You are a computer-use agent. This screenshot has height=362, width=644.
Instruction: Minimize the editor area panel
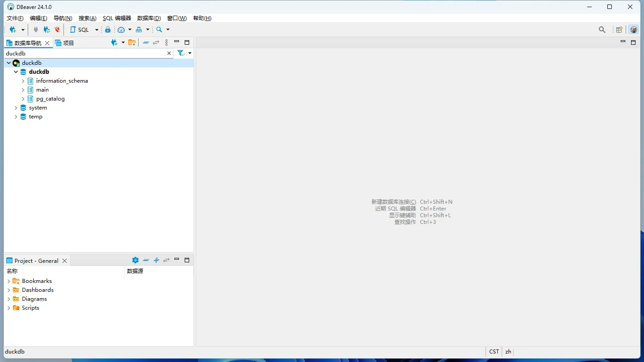(x=623, y=42)
